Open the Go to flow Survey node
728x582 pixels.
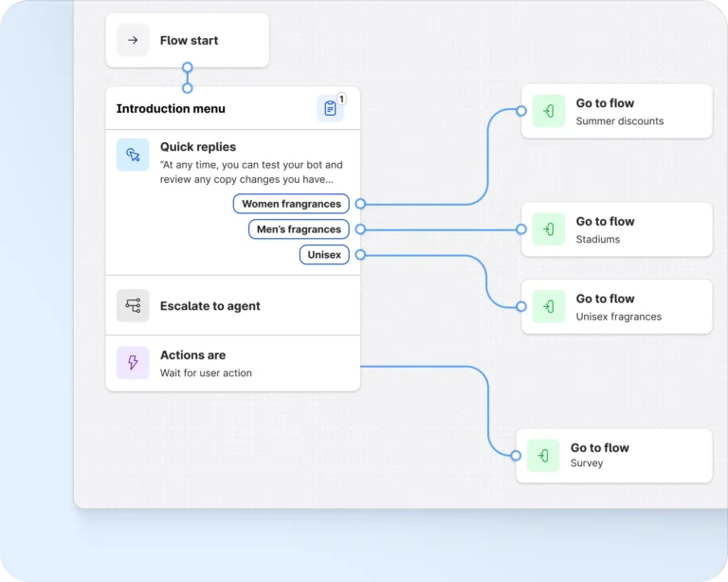[626, 456]
